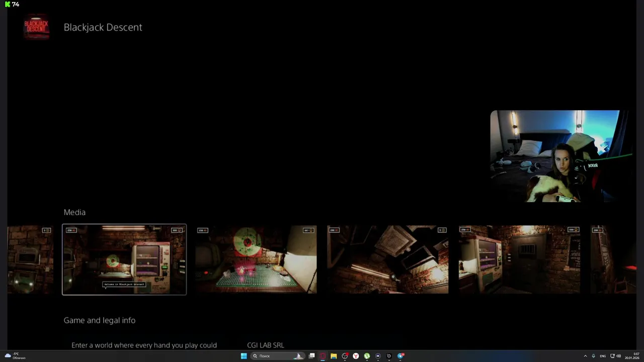This screenshot has height=362, width=644.
Task: Open highlighted vending machine media thumbnail
Action: point(124,259)
